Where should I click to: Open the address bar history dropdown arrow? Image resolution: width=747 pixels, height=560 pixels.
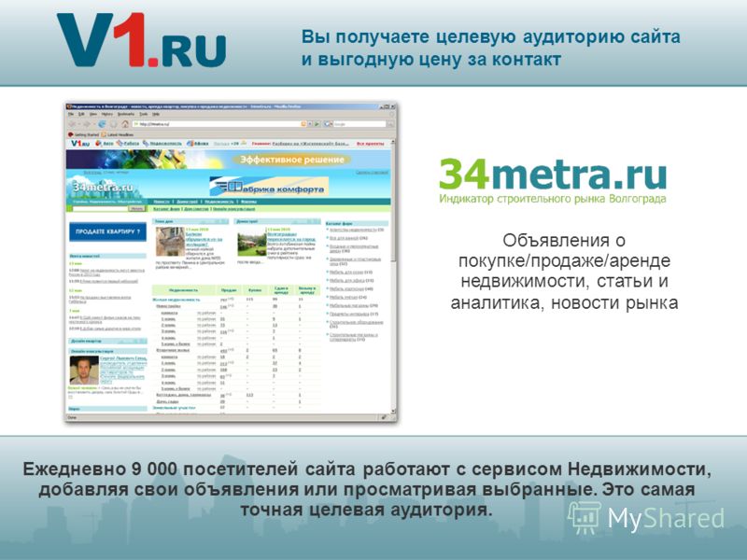point(310,124)
